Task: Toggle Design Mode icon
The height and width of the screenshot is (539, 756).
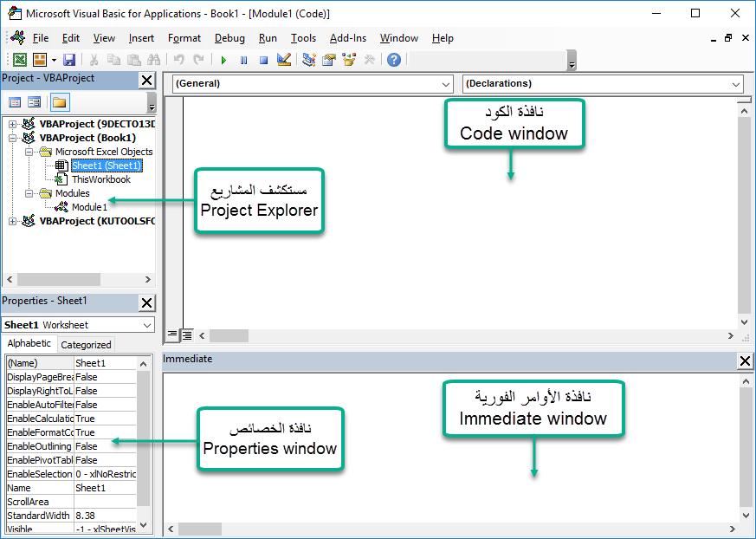Action: click(283, 60)
